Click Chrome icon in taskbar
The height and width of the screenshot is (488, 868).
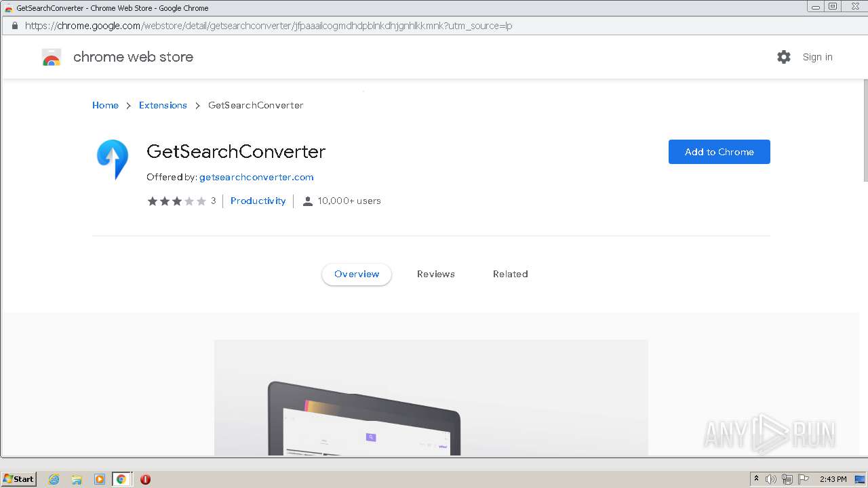[121, 479]
